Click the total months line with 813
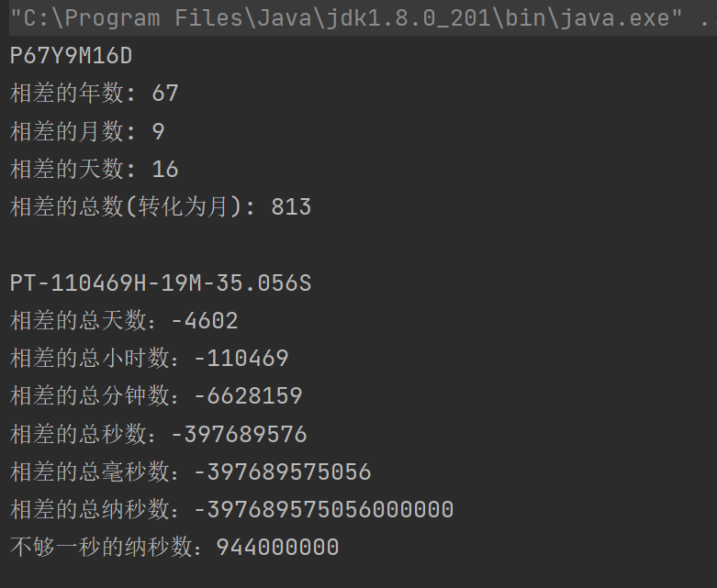Viewport: 717px width, 588px height. pyautogui.click(x=161, y=207)
